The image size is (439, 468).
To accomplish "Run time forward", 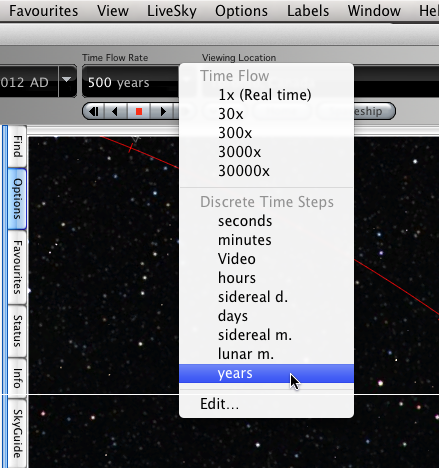I will (x=162, y=111).
